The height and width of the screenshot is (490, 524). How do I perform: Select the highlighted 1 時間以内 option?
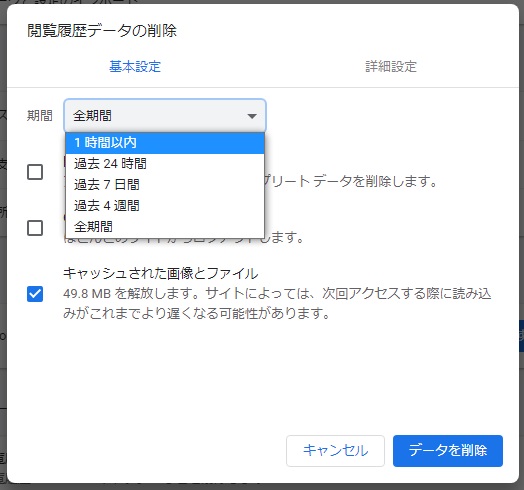tap(165, 143)
